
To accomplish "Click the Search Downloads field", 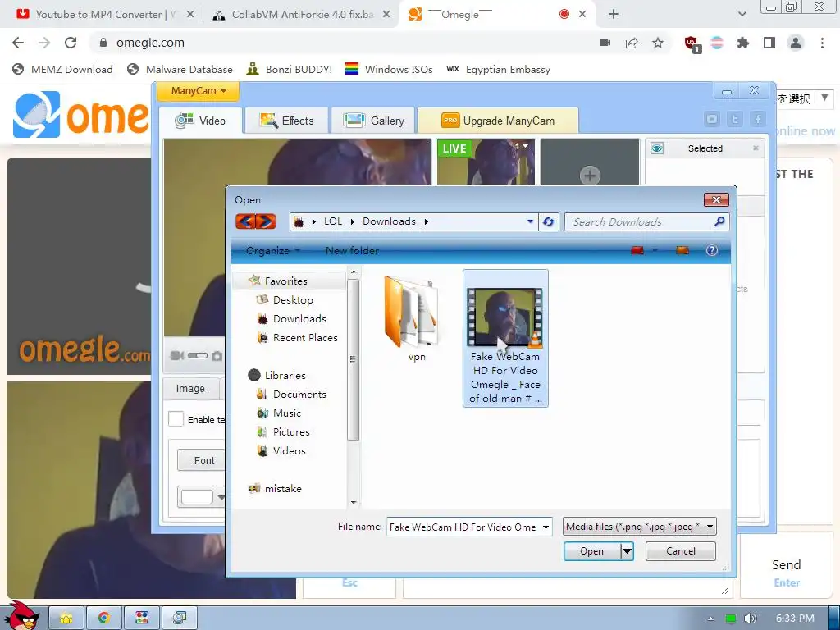I will coord(640,221).
